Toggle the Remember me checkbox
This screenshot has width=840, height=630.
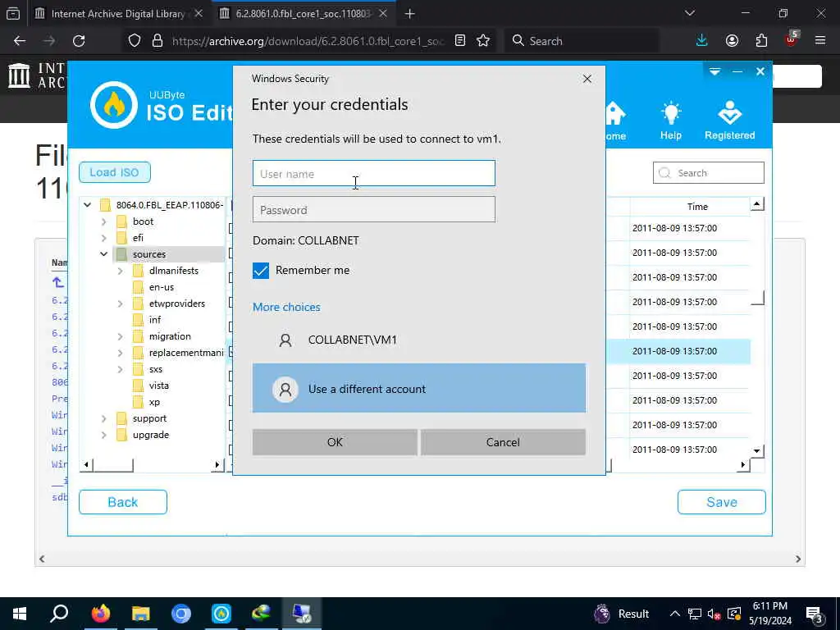pos(261,271)
